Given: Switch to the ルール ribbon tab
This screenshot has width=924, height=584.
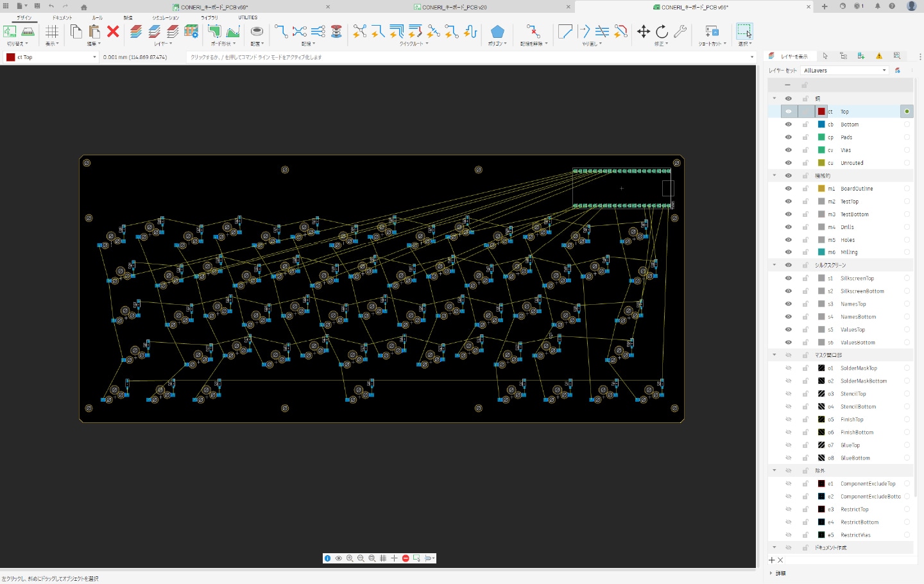Looking at the screenshot, I should [x=98, y=18].
